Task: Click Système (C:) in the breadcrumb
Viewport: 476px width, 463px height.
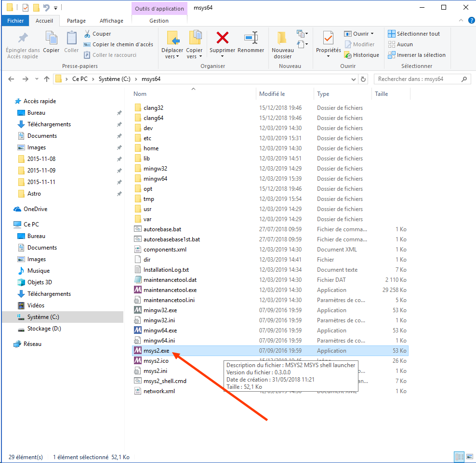Action: tap(115, 79)
